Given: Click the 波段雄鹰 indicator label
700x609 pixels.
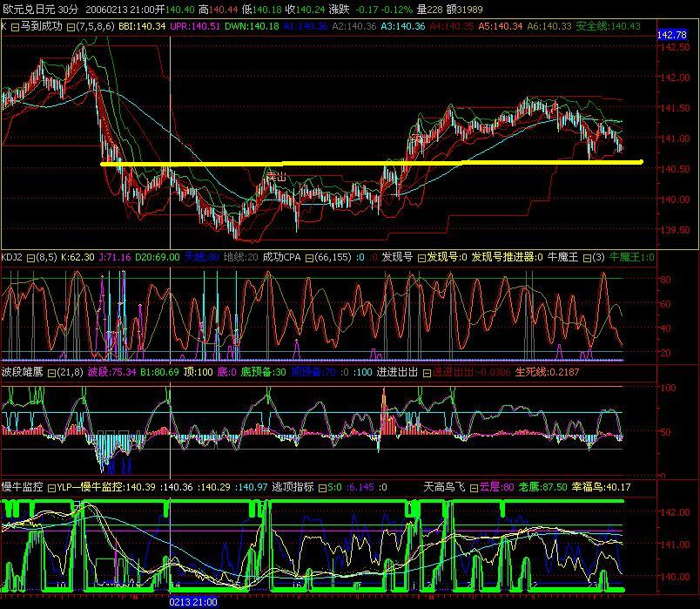Looking at the screenshot, I should click(x=23, y=372).
